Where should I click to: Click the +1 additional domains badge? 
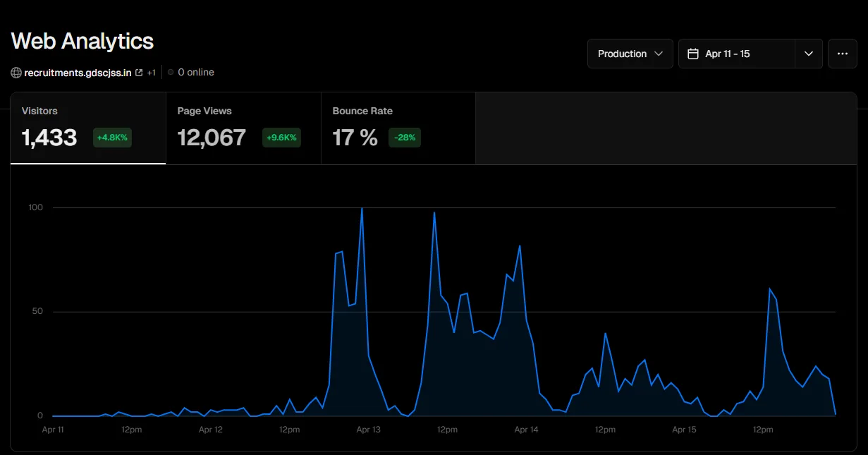[151, 73]
